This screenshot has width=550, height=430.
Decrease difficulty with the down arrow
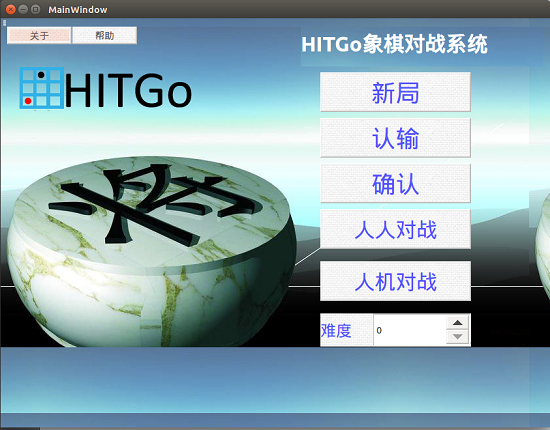(x=457, y=337)
